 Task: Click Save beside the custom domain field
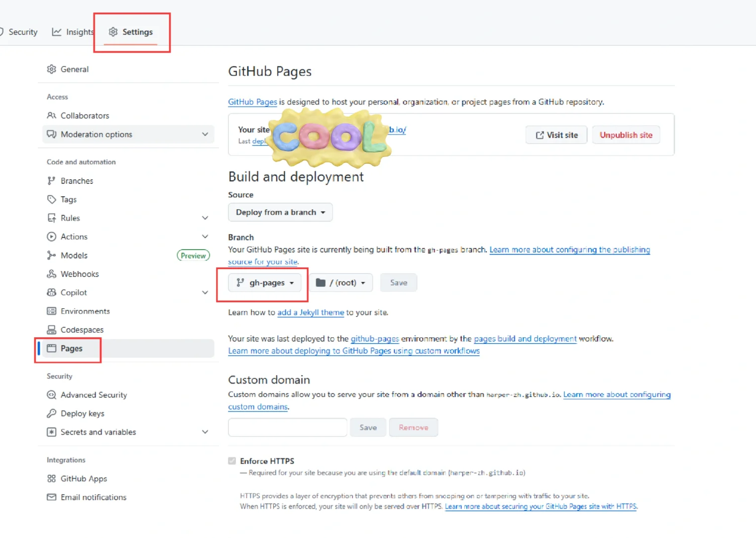tap(368, 427)
